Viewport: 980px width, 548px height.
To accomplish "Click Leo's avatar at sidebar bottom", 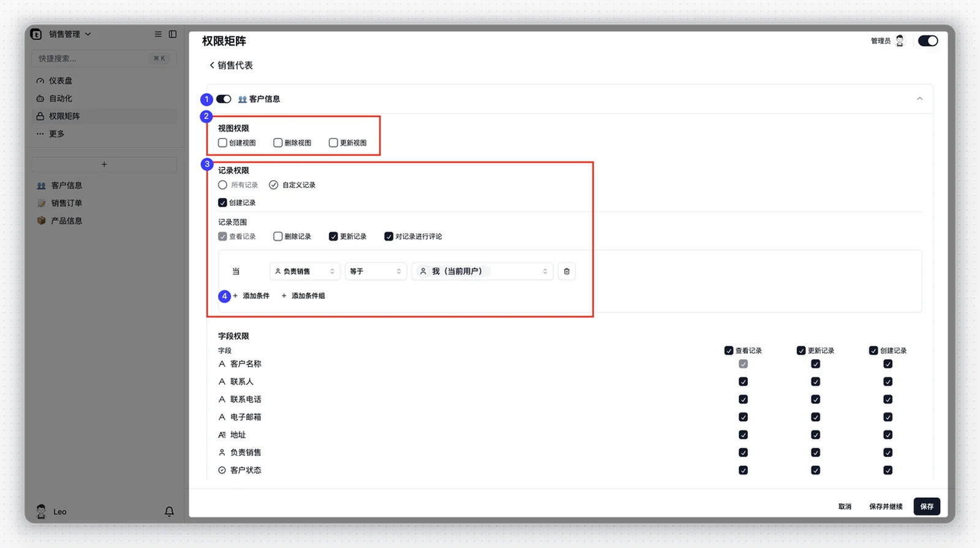I will point(41,511).
